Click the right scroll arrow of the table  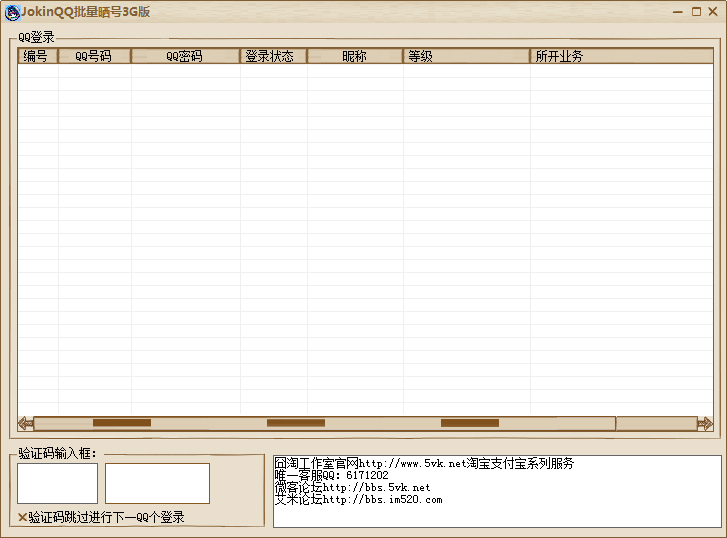(x=705, y=423)
